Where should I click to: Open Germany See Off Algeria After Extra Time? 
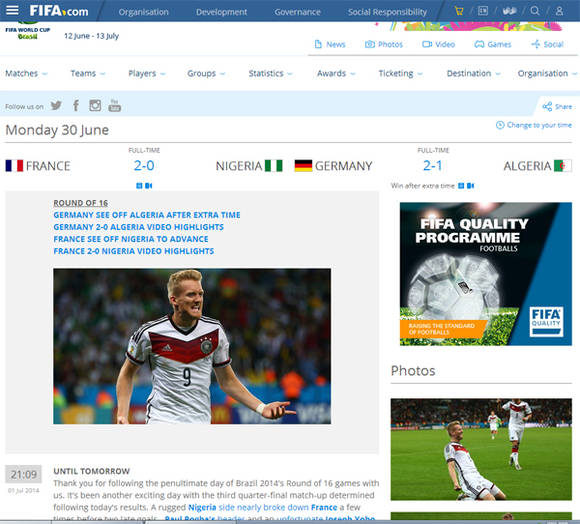pyautogui.click(x=147, y=215)
